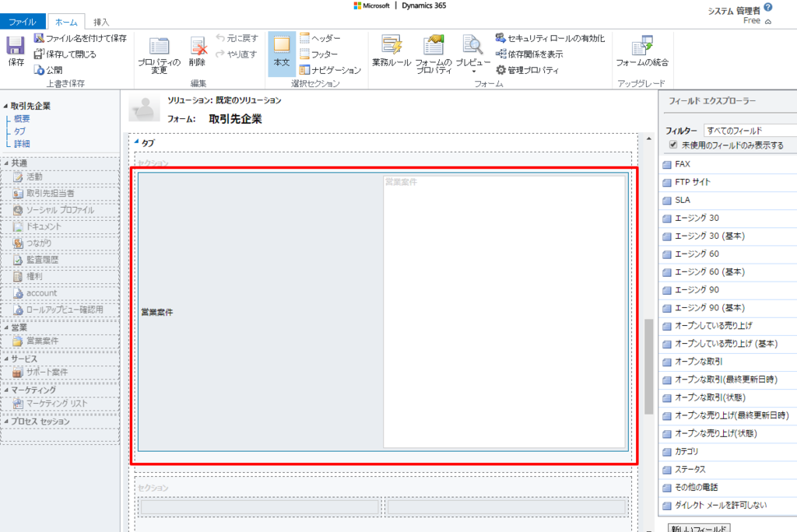Select the Navigation (ナビゲーション) section
Image resolution: width=797 pixels, height=532 pixels.
click(x=330, y=70)
